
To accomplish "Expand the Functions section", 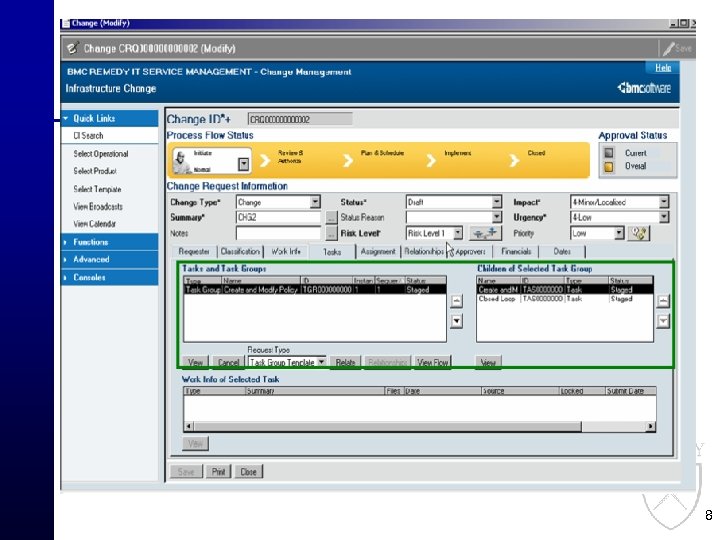I will click(x=110, y=242).
